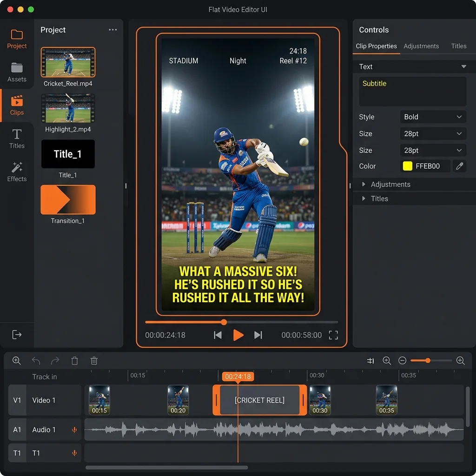Select the Clips sidebar icon
This screenshot has width=476, height=476.
coord(17,106)
